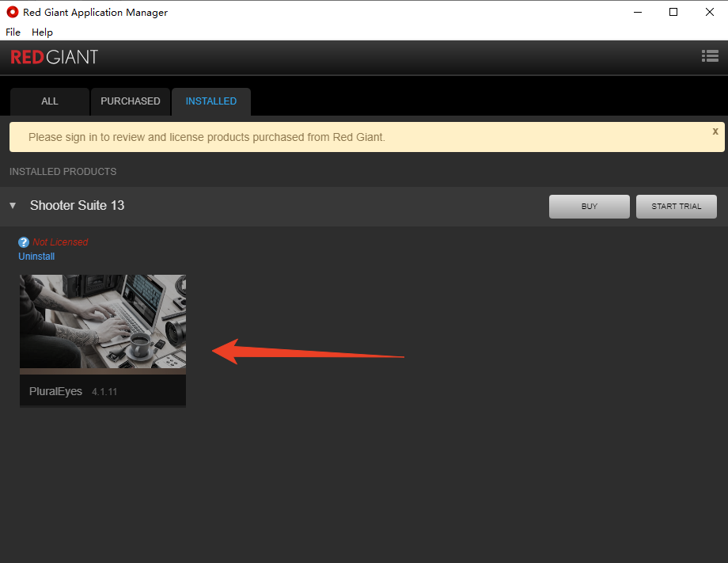Click the PluralEyes 4.1.11 name label

click(x=73, y=391)
